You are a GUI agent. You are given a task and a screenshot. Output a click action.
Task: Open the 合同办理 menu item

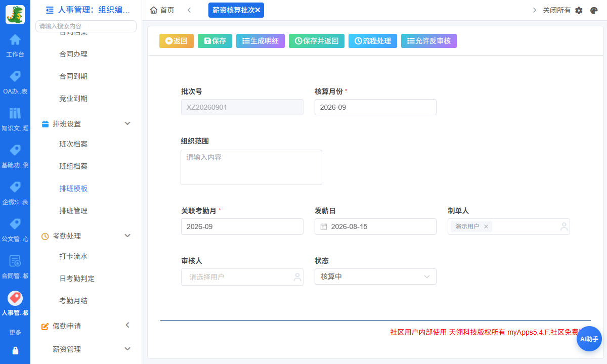click(x=73, y=54)
